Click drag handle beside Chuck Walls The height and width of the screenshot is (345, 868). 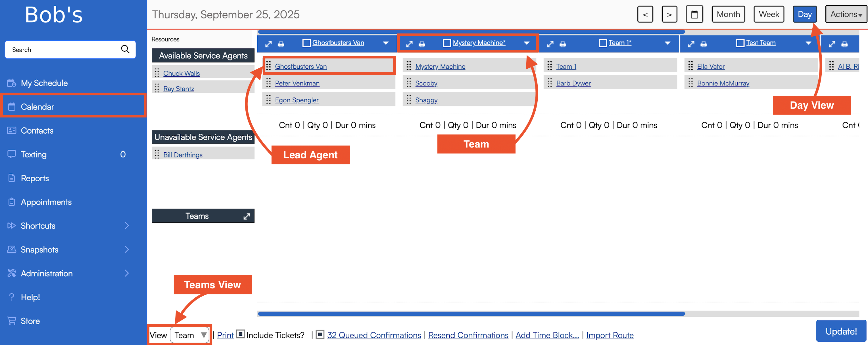click(157, 73)
